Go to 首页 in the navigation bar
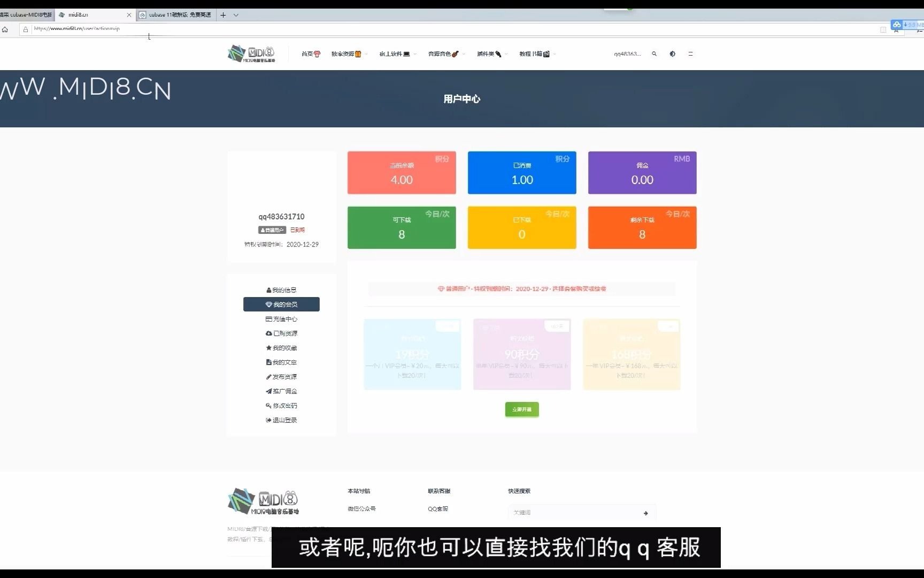Screen dimensions: 924x578 click(311, 54)
